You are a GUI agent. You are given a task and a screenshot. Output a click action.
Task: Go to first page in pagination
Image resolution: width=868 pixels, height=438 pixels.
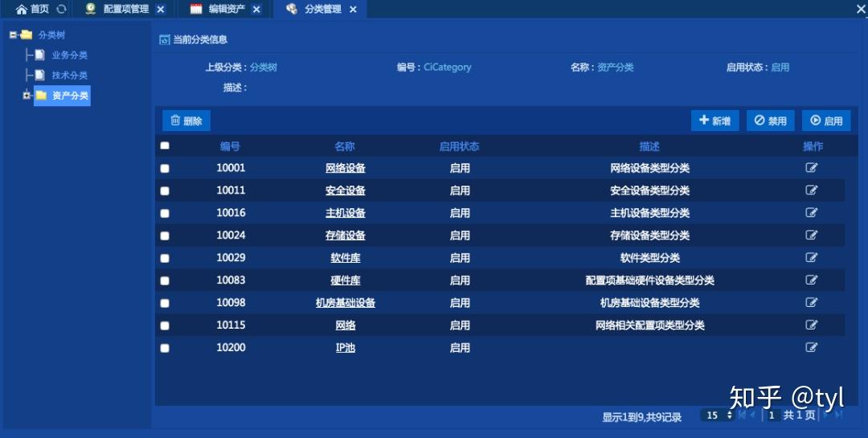(742, 414)
